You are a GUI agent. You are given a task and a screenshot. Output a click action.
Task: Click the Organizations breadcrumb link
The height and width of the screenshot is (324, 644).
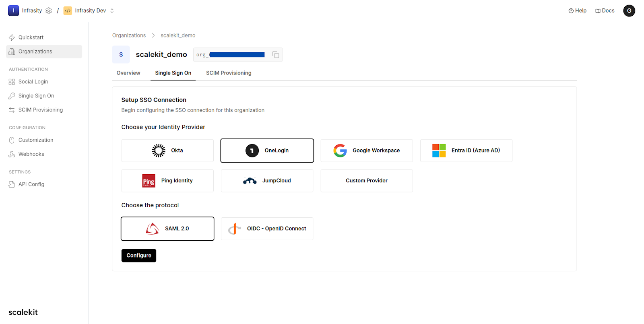pos(129,35)
